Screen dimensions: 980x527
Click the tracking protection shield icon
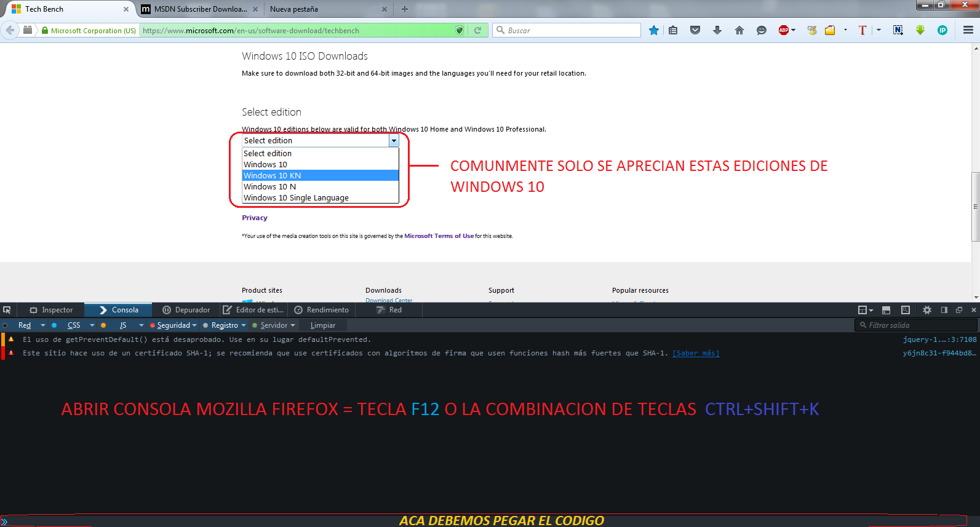click(460, 30)
